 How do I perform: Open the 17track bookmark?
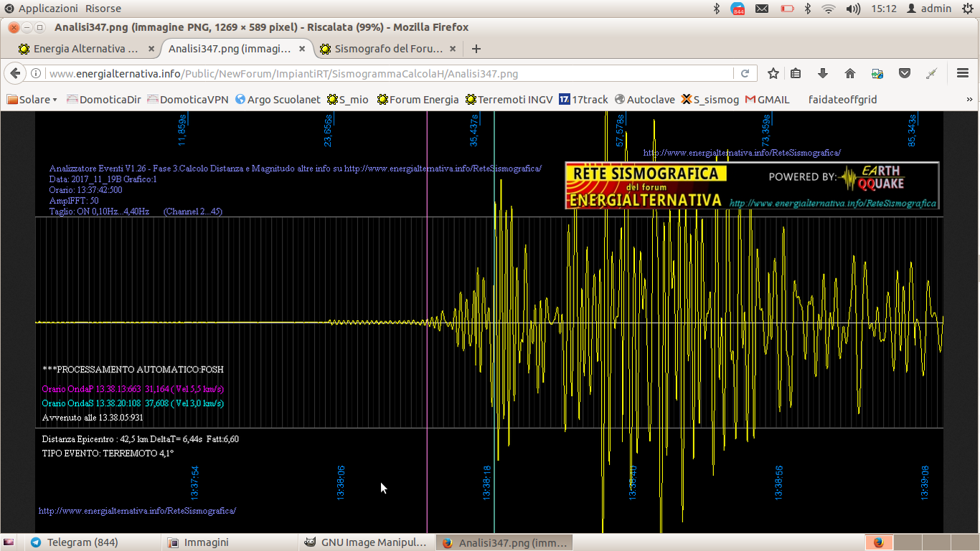tap(583, 100)
